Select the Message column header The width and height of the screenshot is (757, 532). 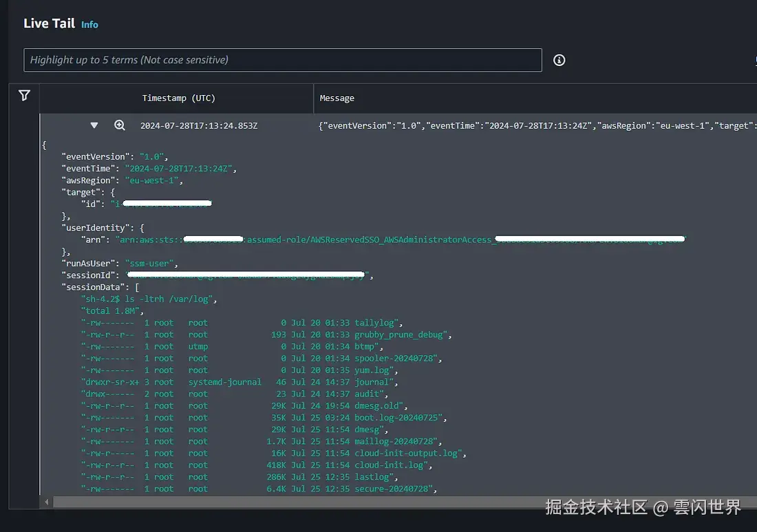[x=337, y=98]
